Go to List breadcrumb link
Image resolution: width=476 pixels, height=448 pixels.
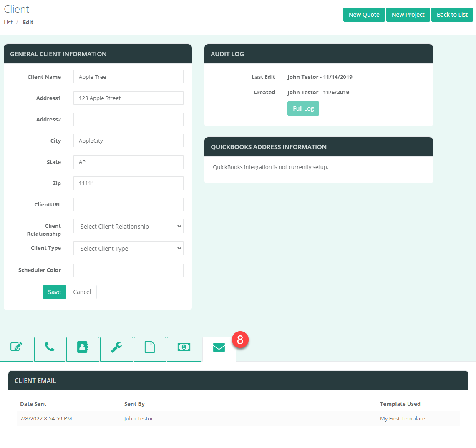(x=8, y=23)
